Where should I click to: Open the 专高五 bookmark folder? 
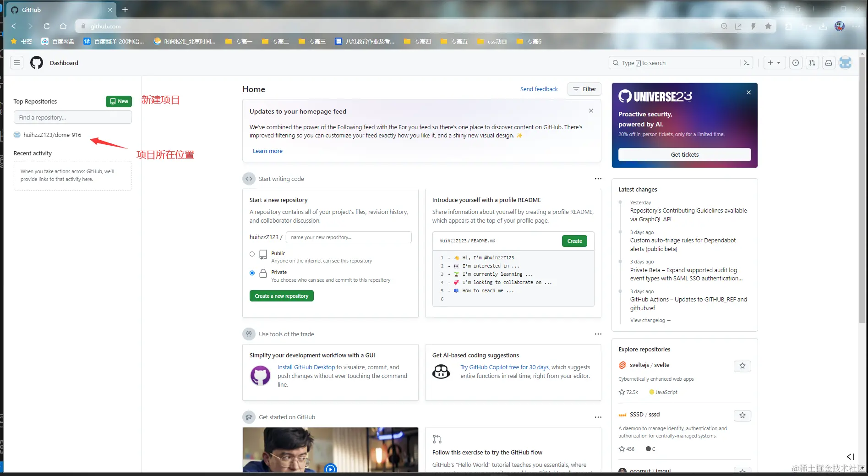point(454,41)
